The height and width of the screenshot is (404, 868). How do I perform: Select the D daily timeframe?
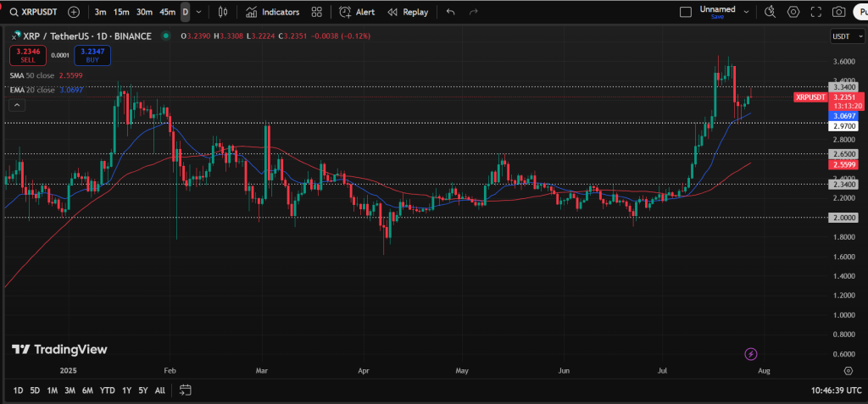[186, 12]
